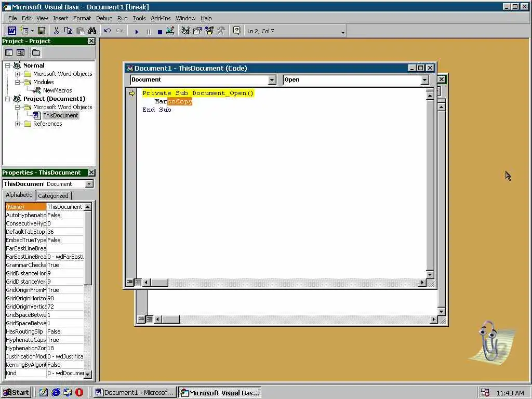Switch to Document1 - Microsoft Word taskbar button
This screenshot has width=532, height=399.
135,393
